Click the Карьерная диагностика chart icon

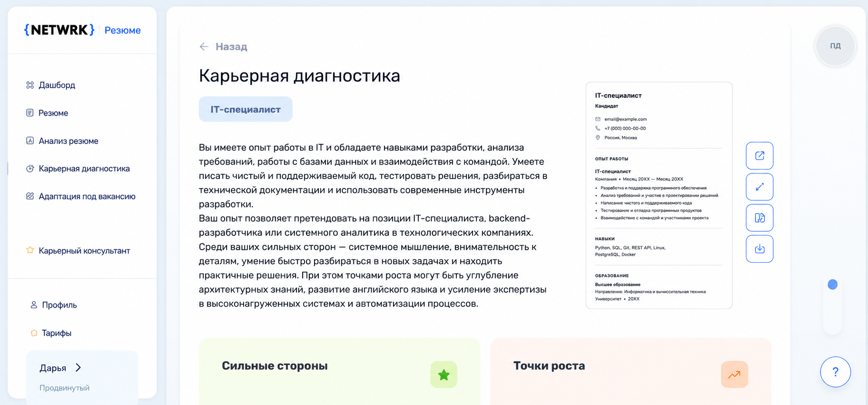tap(30, 169)
